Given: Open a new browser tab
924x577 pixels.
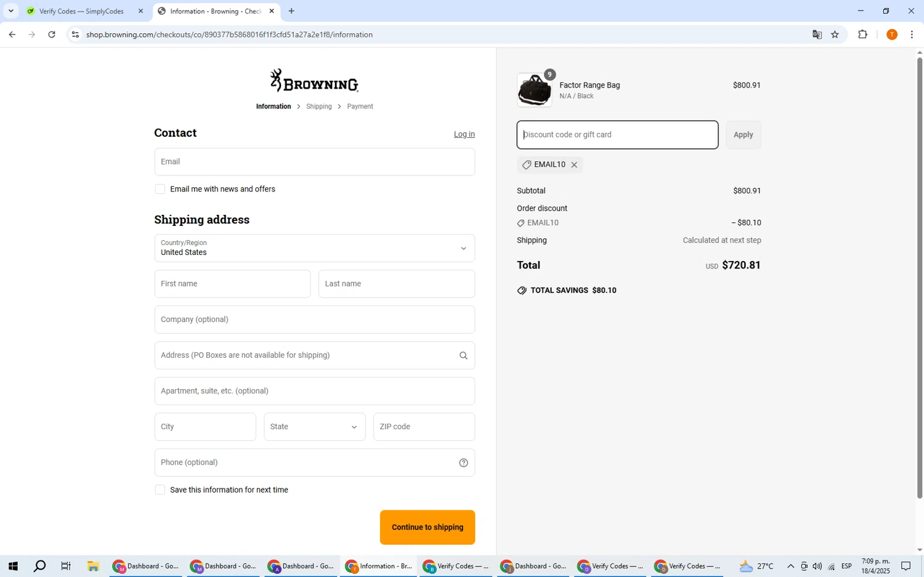Looking at the screenshot, I should pos(291,11).
